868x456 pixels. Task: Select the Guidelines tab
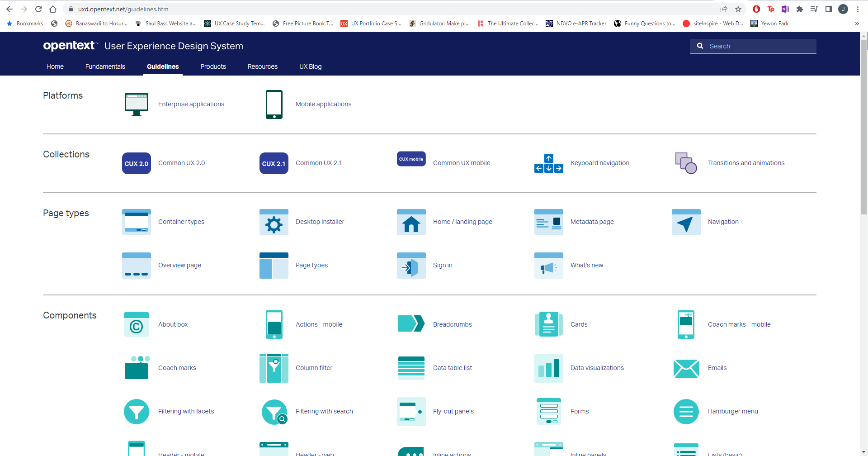pyautogui.click(x=163, y=66)
